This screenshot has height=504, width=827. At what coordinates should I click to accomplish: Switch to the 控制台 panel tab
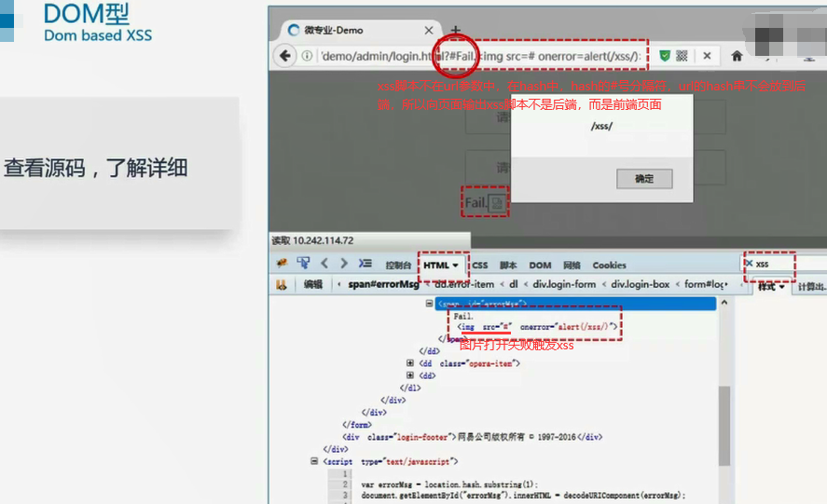[398, 266]
